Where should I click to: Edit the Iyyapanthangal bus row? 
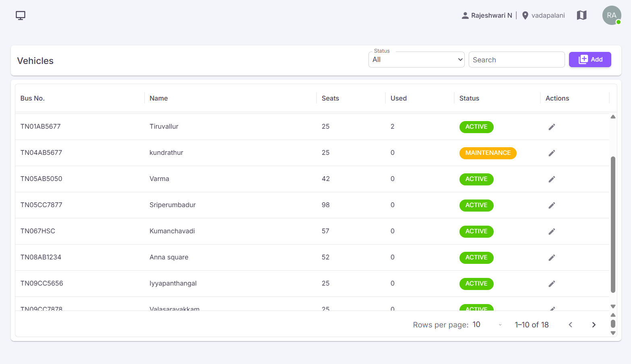pyautogui.click(x=552, y=284)
